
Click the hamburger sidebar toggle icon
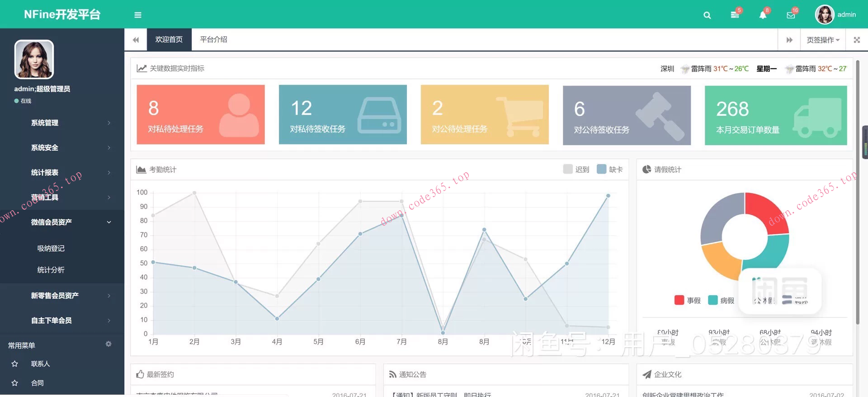coord(138,15)
